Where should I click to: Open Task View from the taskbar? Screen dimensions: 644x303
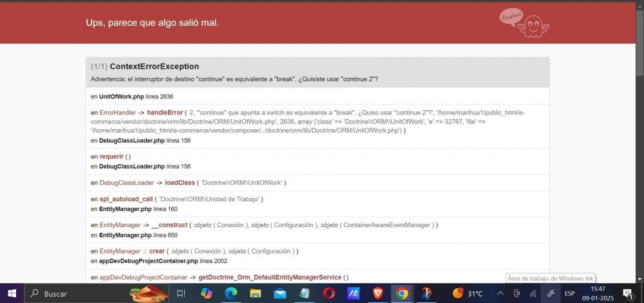(181, 293)
